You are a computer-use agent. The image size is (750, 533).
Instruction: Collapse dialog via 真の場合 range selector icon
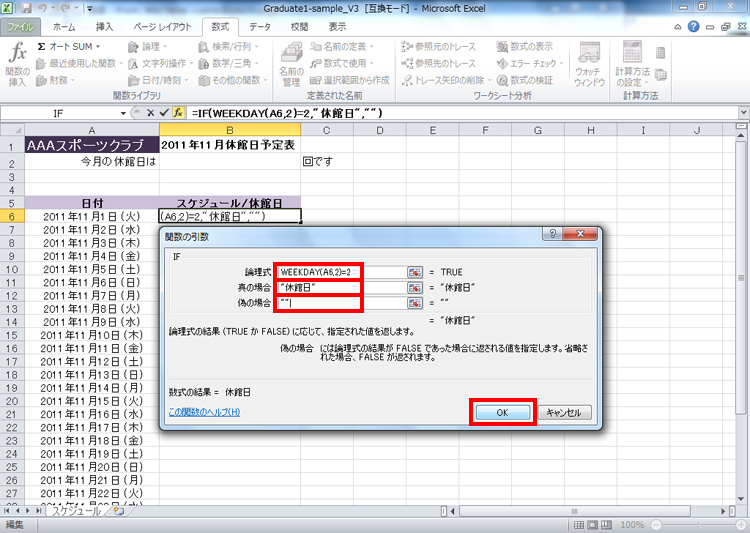[415, 288]
